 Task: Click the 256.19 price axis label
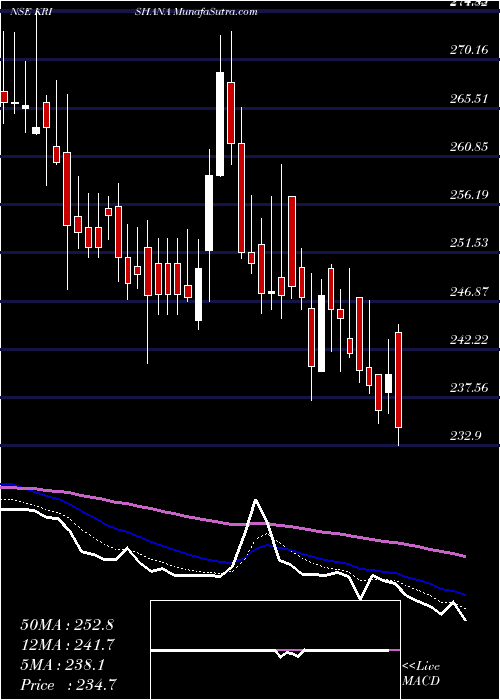[x=469, y=195]
